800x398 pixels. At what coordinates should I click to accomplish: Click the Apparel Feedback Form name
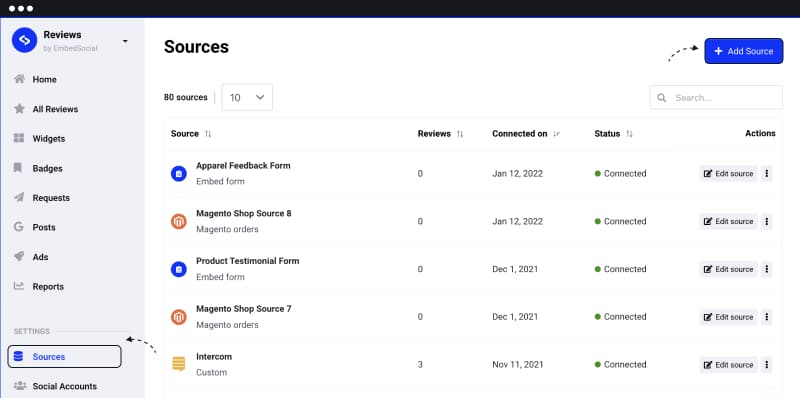click(243, 165)
